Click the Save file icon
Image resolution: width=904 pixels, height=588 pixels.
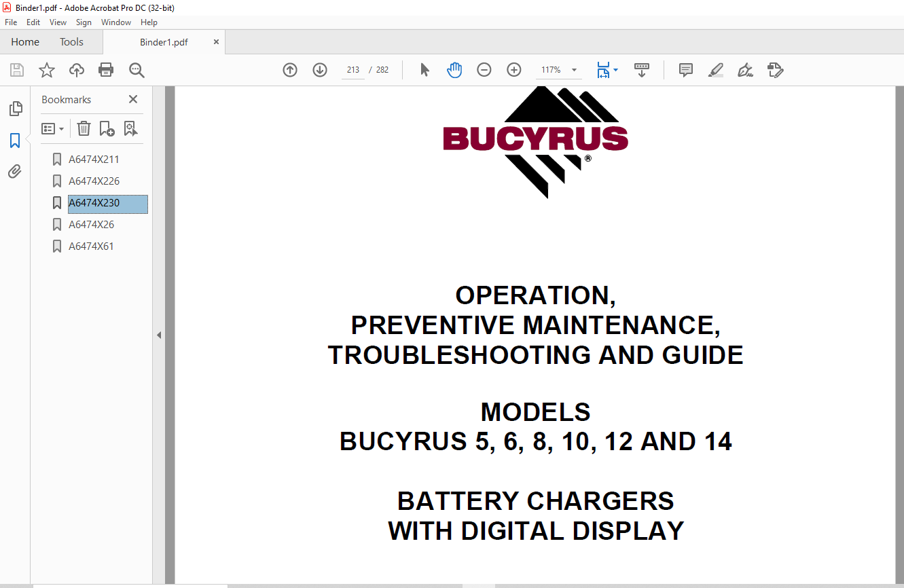[x=17, y=70]
